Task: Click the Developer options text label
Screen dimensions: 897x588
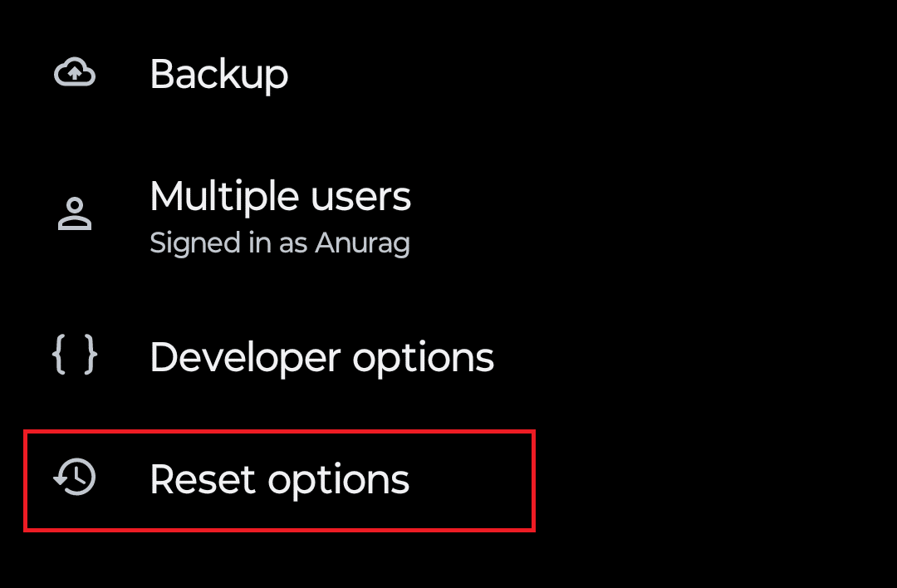Action: [322, 357]
